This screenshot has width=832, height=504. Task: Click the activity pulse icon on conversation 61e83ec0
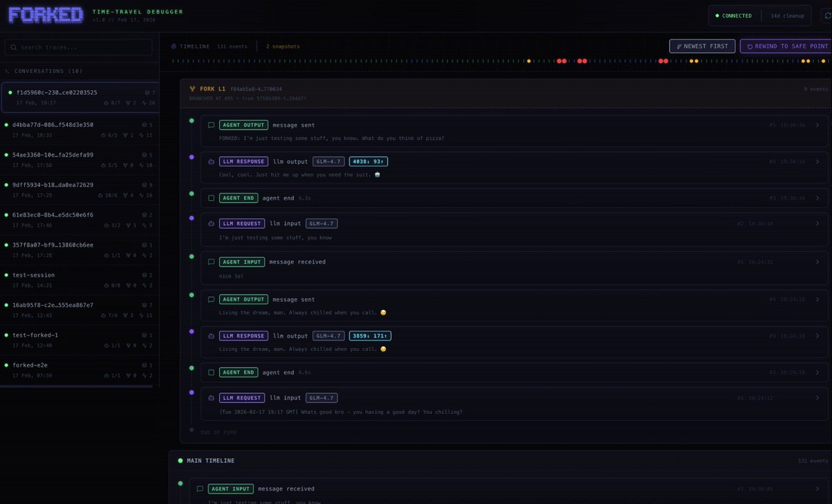tap(144, 225)
